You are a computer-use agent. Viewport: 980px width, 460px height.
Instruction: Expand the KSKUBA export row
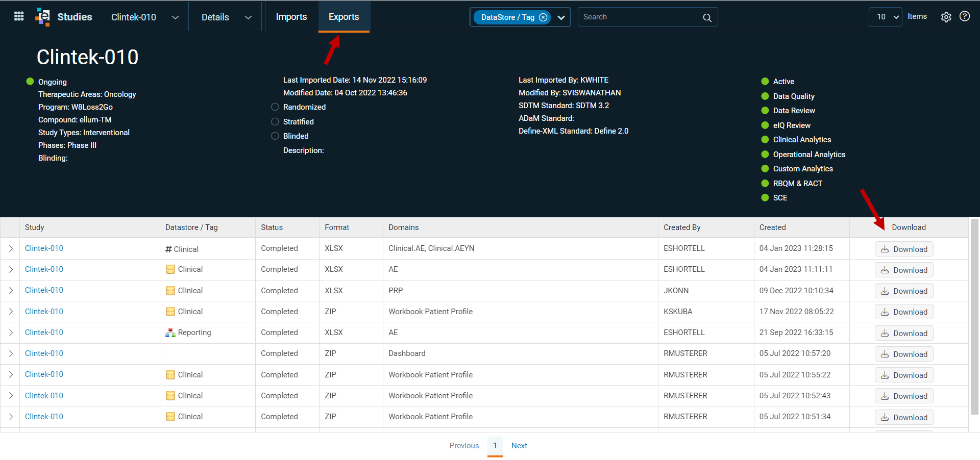coord(11,312)
